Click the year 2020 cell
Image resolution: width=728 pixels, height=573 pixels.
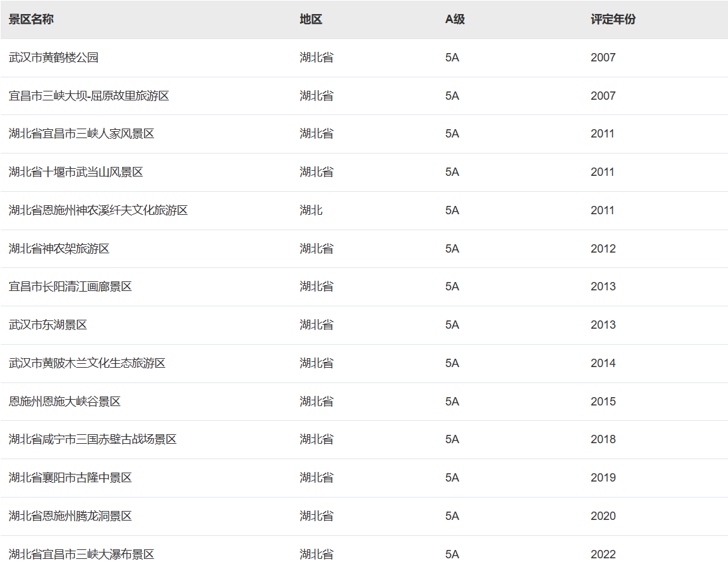click(x=603, y=516)
